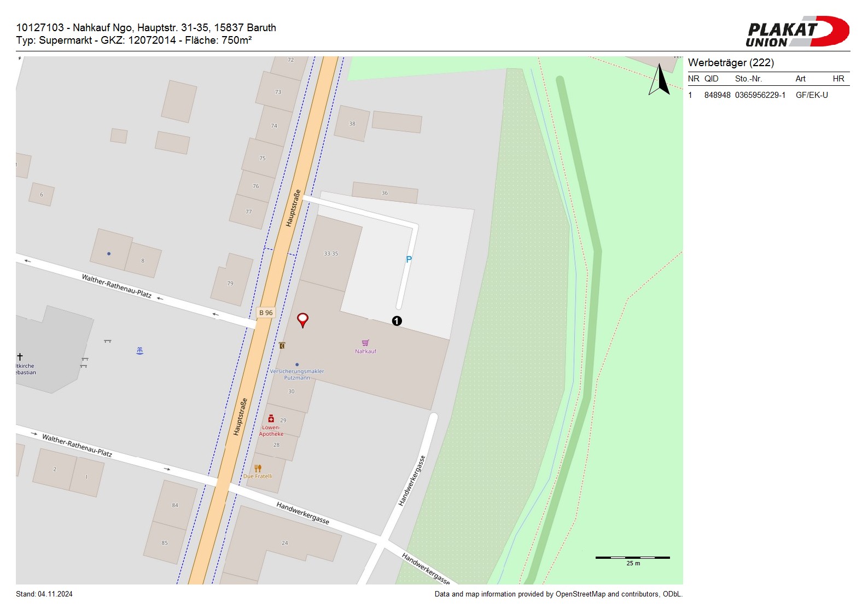Click the Due Fratelli restaurant icon
Screen dimensions: 868x614
[258, 468]
